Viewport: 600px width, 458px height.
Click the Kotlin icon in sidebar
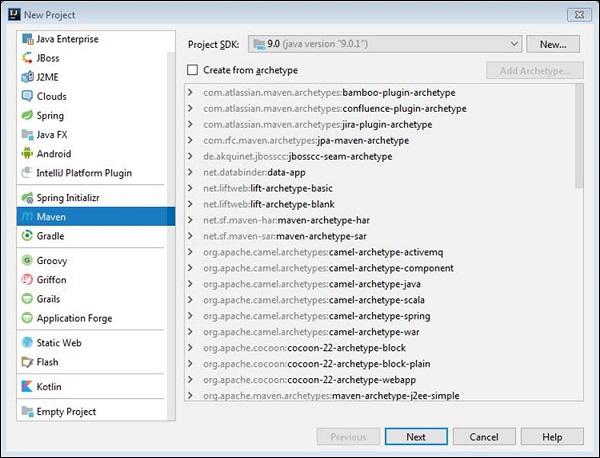tap(27, 386)
